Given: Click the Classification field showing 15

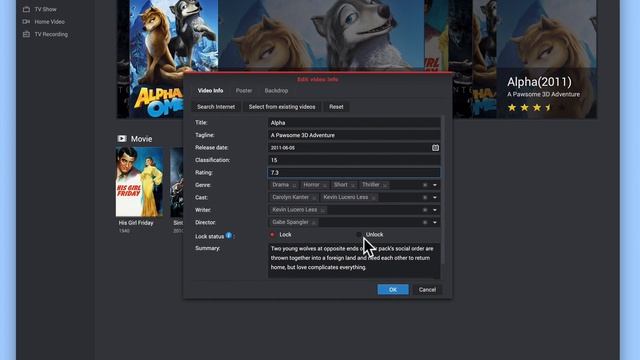Looking at the screenshot, I should click(x=354, y=160).
